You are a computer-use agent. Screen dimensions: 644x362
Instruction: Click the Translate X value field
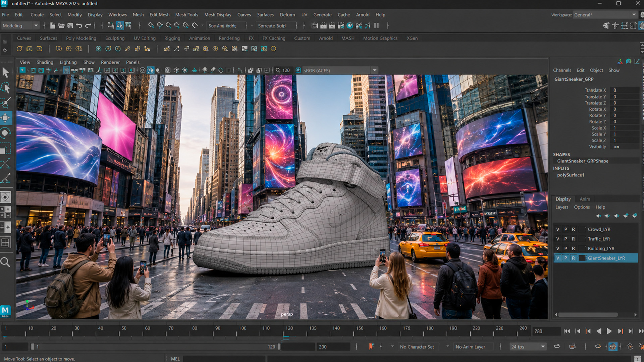[x=625, y=90]
